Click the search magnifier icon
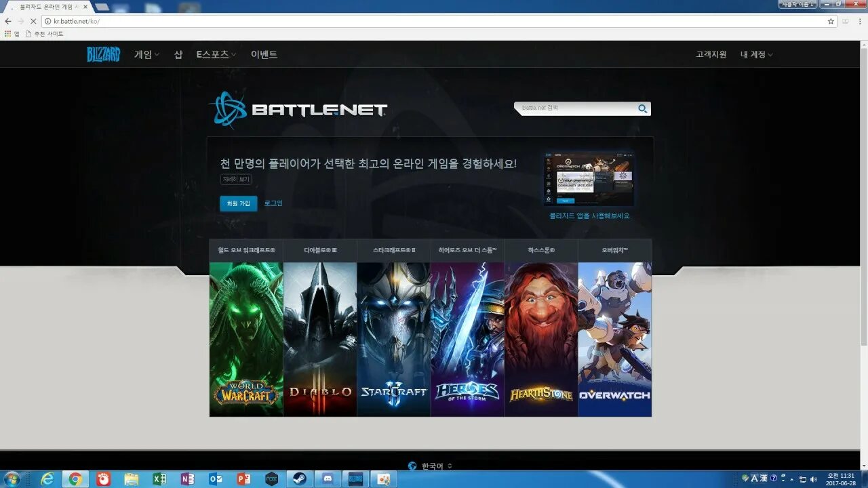 tap(642, 108)
